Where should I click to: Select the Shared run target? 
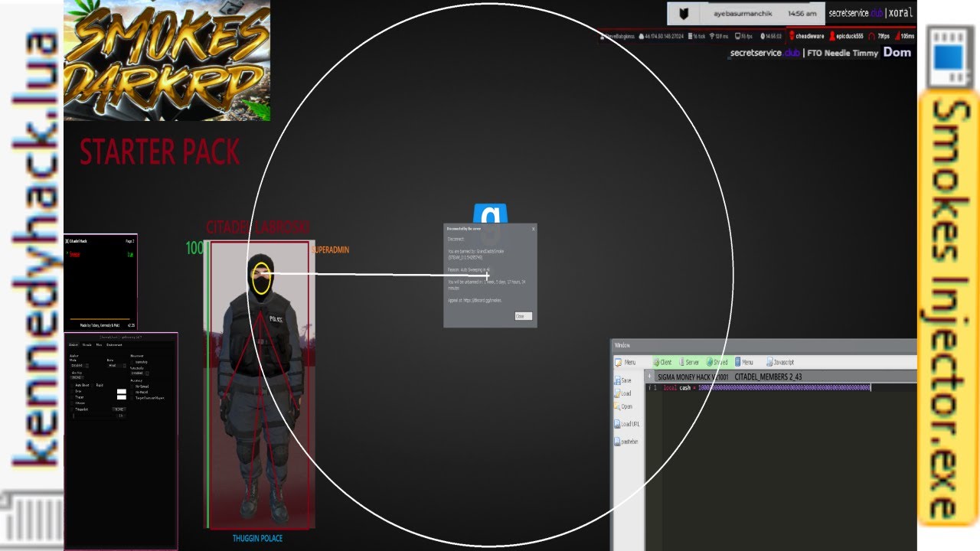(717, 362)
